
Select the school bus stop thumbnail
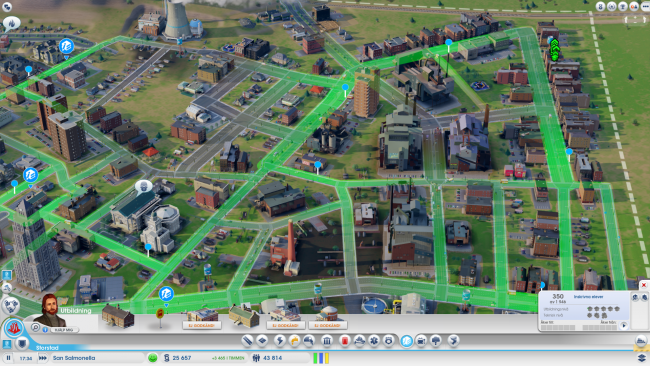click(x=160, y=317)
